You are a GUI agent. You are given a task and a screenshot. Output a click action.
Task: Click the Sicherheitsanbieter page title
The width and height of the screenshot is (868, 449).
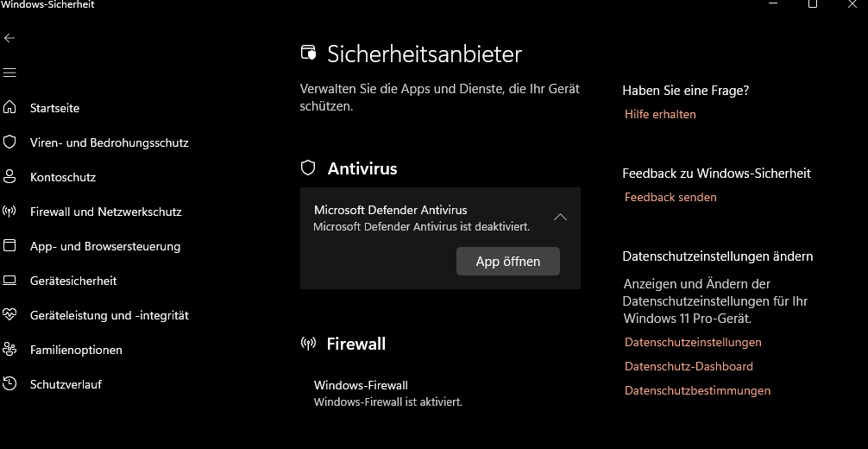pyautogui.click(x=424, y=54)
